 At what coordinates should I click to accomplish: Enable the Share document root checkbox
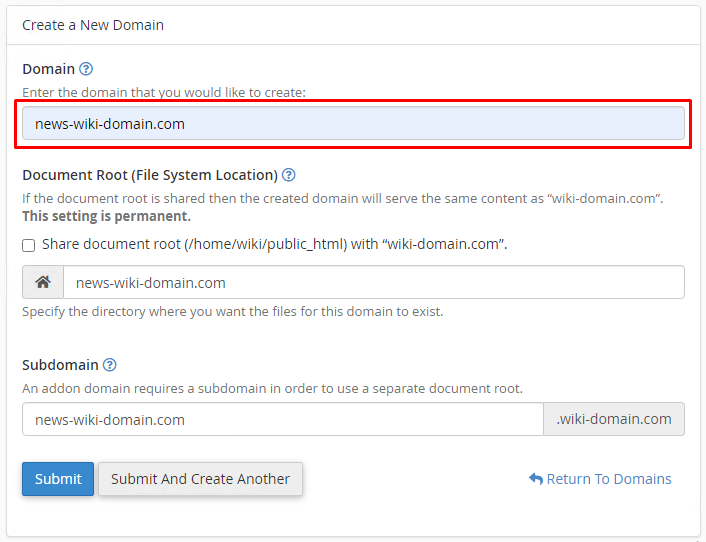[29, 245]
